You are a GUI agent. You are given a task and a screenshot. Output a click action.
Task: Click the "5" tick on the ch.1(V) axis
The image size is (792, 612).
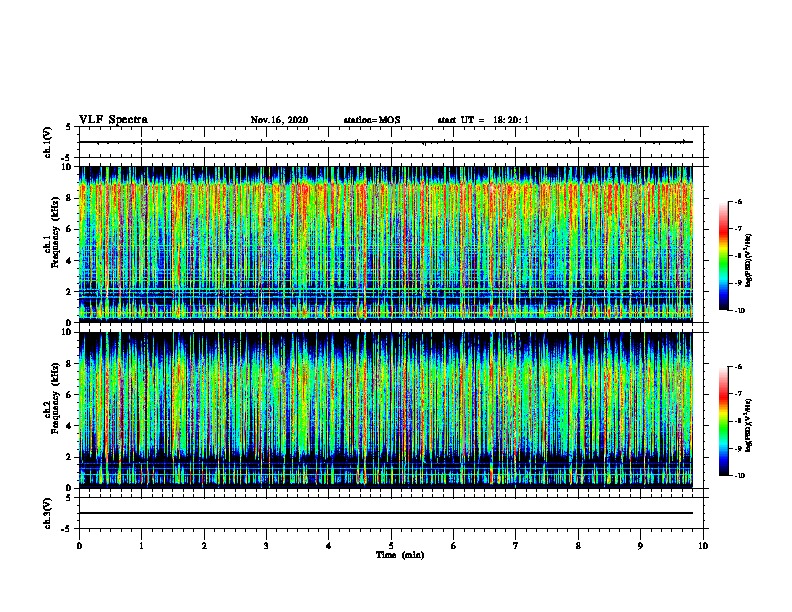[69, 127]
